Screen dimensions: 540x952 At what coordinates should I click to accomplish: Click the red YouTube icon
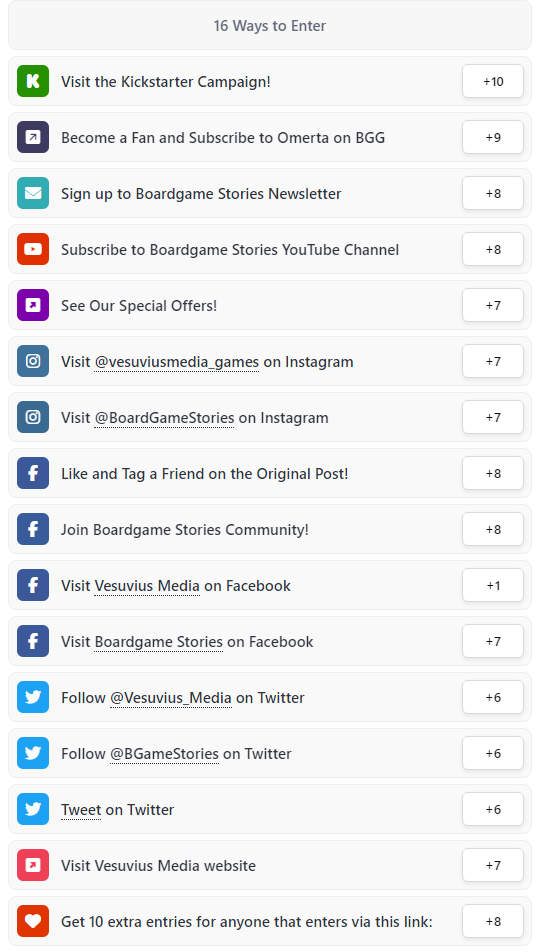point(33,250)
